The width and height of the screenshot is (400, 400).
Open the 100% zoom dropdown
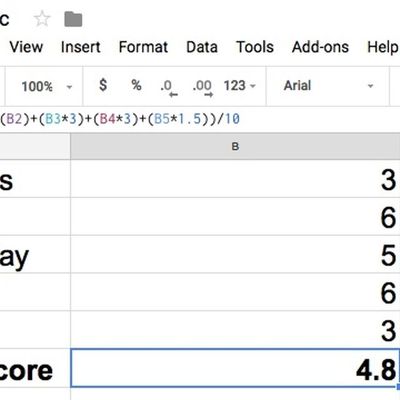pos(47,87)
